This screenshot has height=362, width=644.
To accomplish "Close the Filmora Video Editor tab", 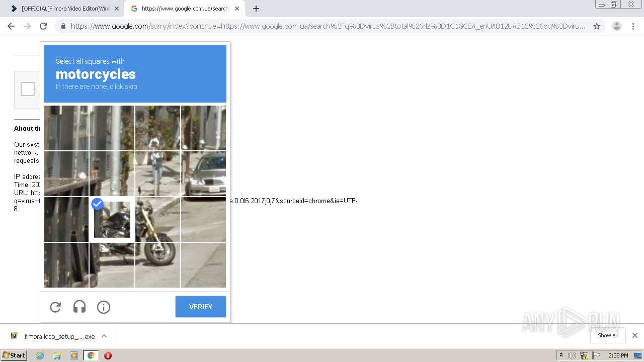I will pos(117,9).
